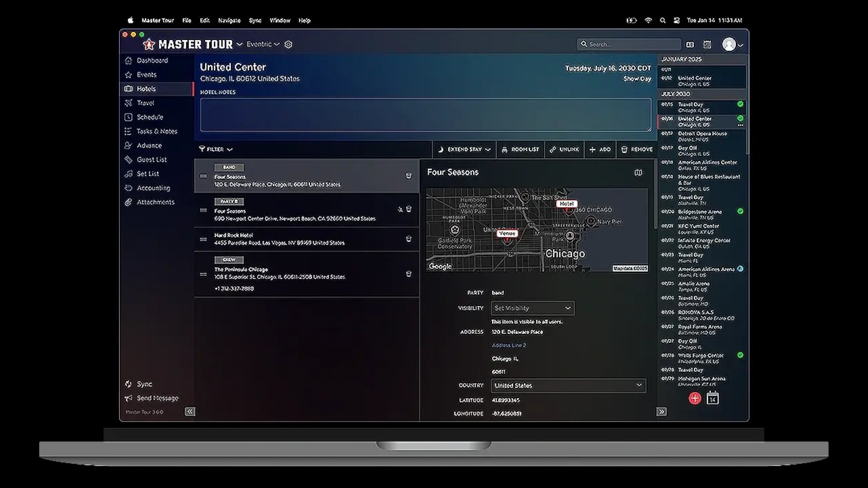The width and height of the screenshot is (868, 488).
Task: Click the Room List printer button
Action: tap(520, 150)
